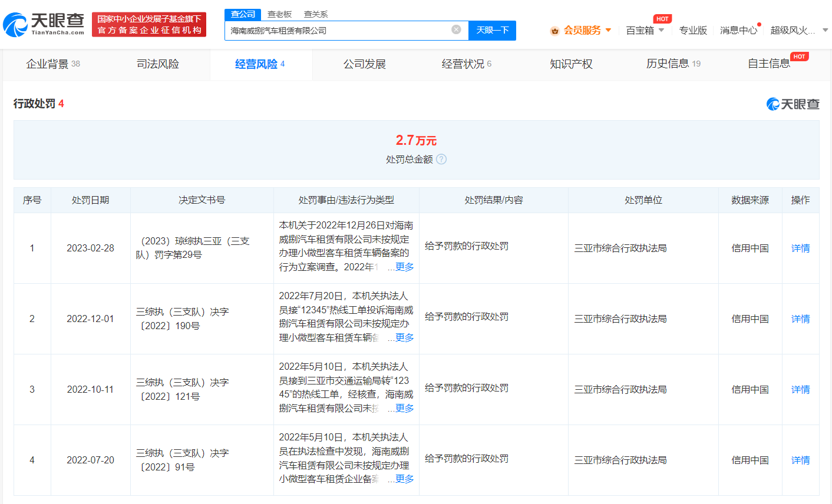Open the 历史信息 section
This screenshot has width=832, height=504.
(x=669, y=64)
